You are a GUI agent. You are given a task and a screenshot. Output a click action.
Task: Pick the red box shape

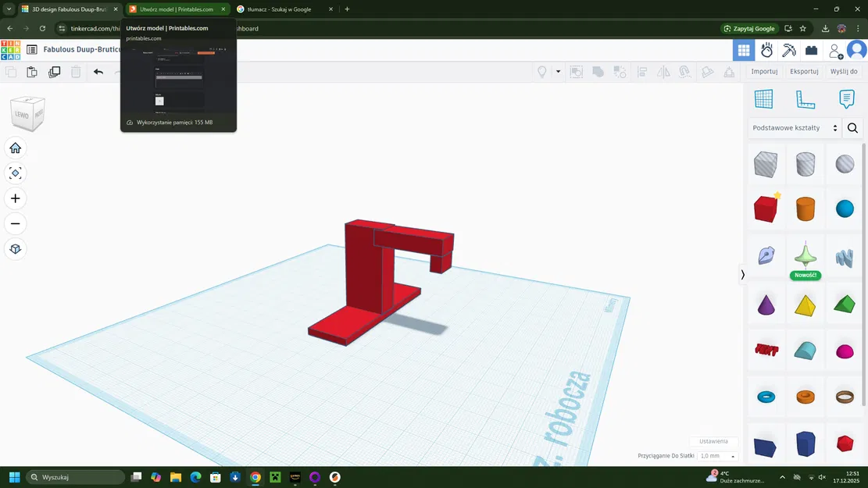point(766,209)
